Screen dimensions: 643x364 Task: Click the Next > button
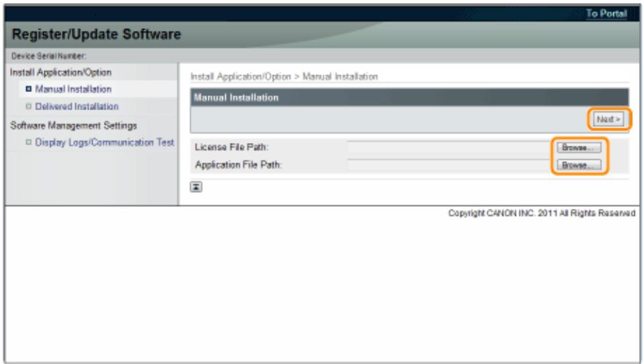(x=609, y=120)
